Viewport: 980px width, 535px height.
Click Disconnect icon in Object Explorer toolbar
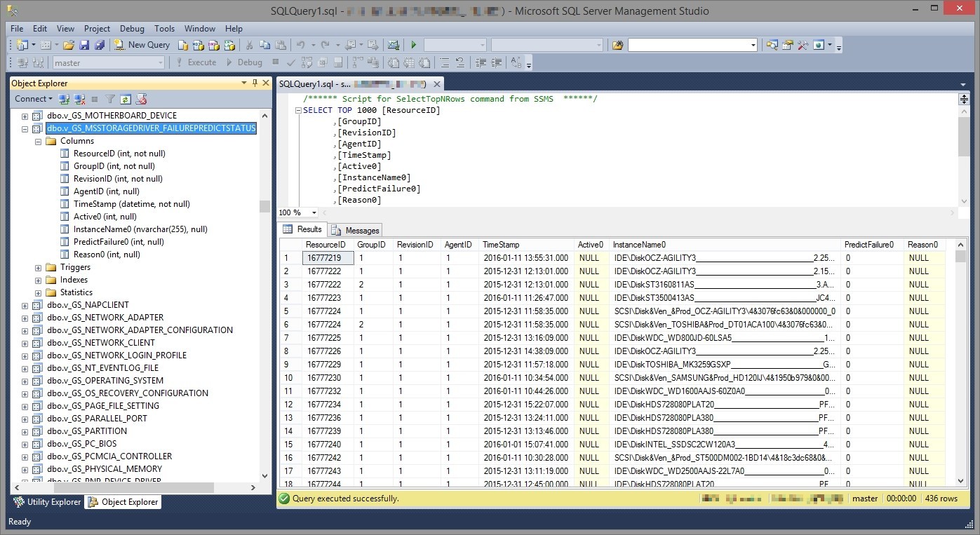[x=79, y=99]
